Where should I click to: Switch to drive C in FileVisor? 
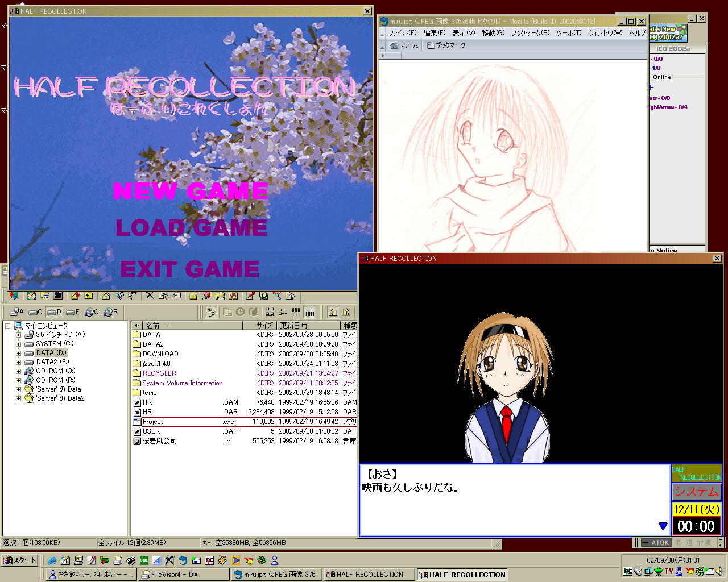pos(35,312)
